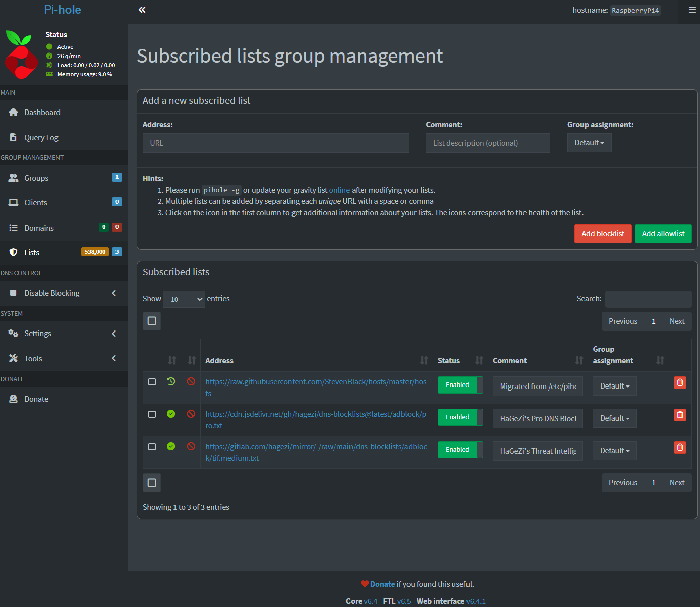Delete the HaGeZi tif.medium list

pyautogui.click(x=680, y=447)
